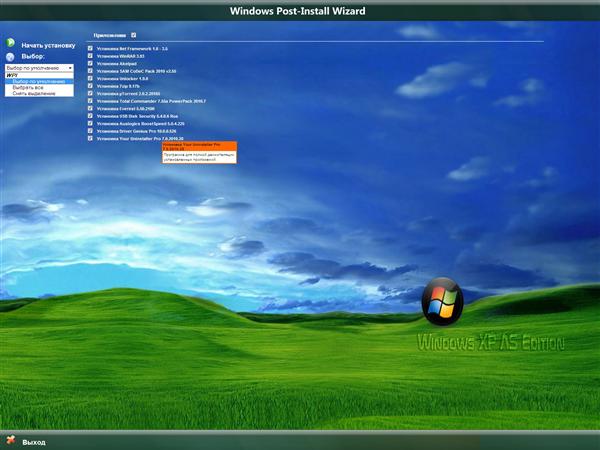The image size is (600, 450).
Task: Toggle the Auslogics BoostSpeed checkbox
Action: click(90, 123)
